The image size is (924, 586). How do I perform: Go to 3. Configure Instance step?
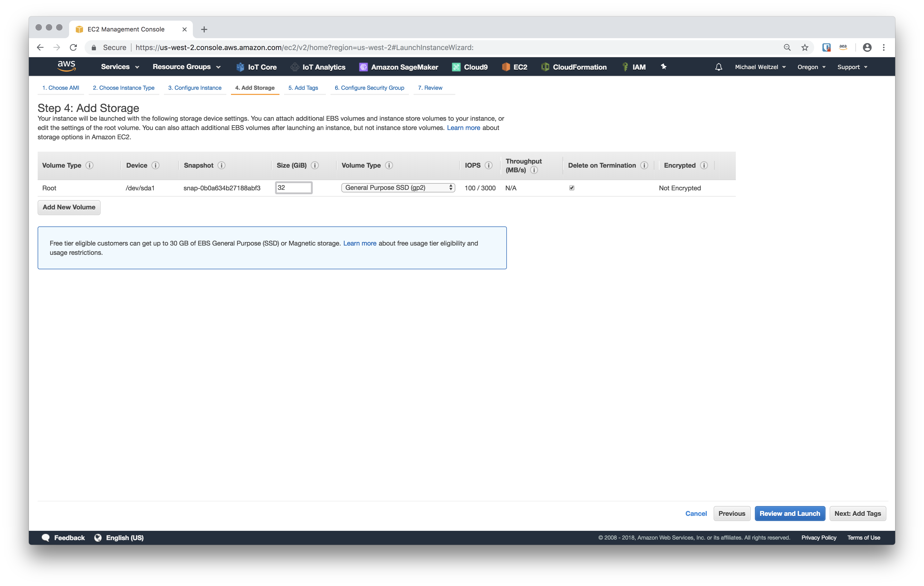pos(195,88)
